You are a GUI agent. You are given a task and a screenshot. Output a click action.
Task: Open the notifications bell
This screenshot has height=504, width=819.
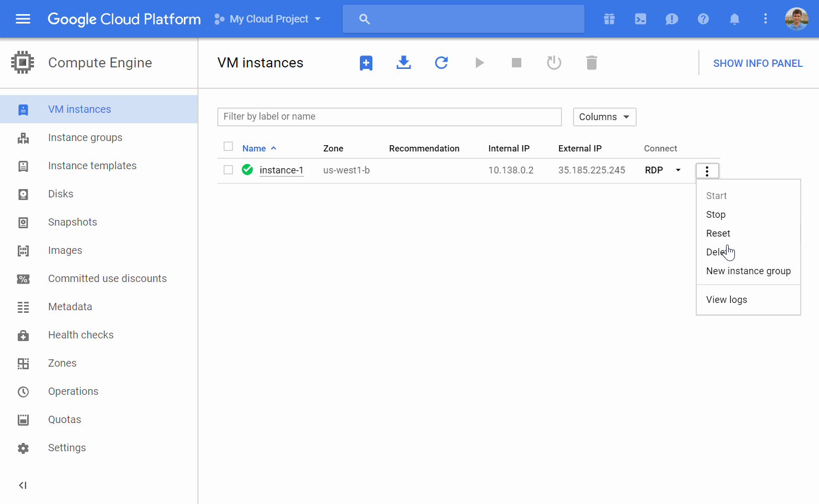(734, 19)
